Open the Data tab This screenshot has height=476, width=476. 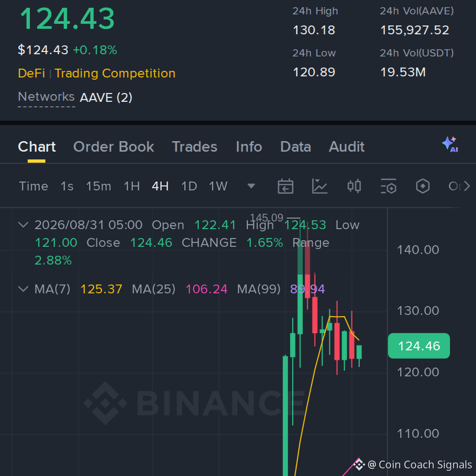pos(296,147)
